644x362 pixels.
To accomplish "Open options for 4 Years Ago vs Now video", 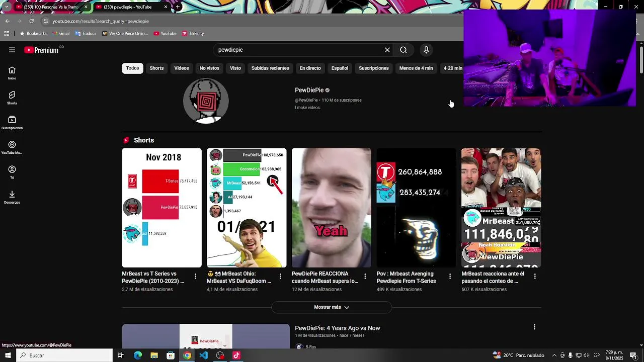I will coord(534,327).
